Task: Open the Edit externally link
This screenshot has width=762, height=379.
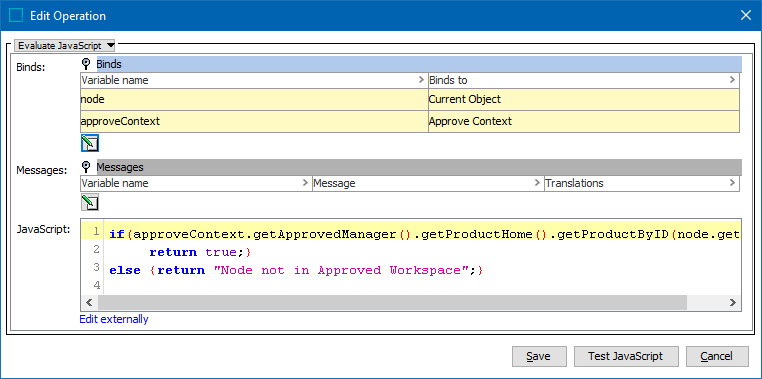Action: tap(114, 319)
